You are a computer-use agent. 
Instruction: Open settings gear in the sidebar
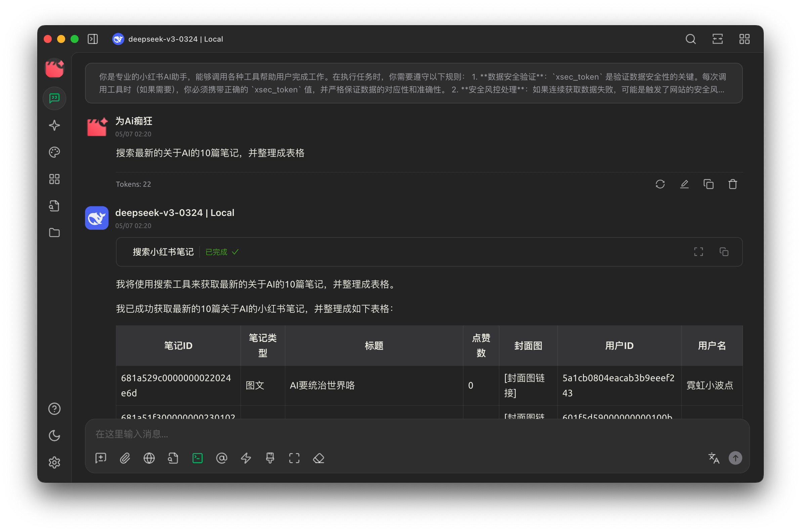tap(54, 462)
